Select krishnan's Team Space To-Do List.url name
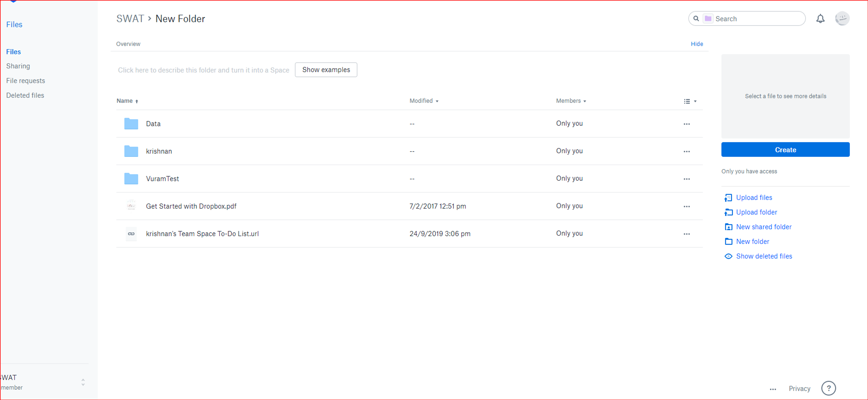This screenshot has width=868, height=400. (x=202, y=234)
